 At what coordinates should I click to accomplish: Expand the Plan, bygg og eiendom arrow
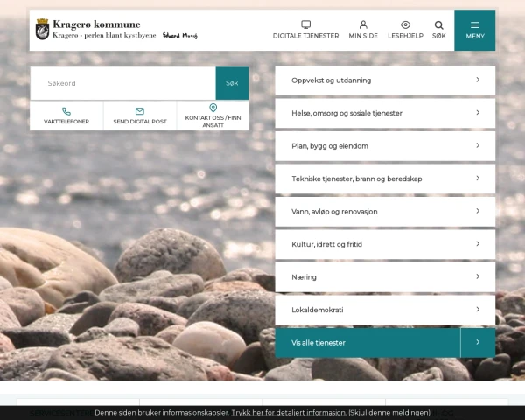tap(478, 145)
